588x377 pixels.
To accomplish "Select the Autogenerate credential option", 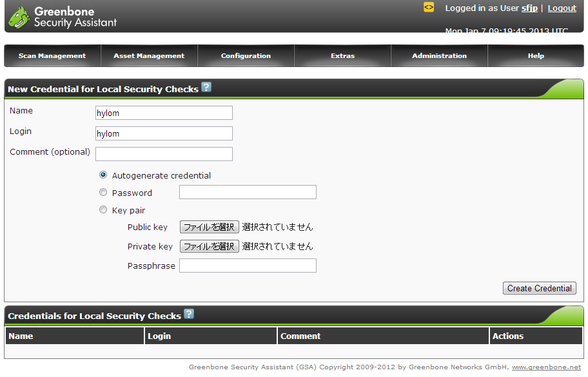I will pos(103,175).
